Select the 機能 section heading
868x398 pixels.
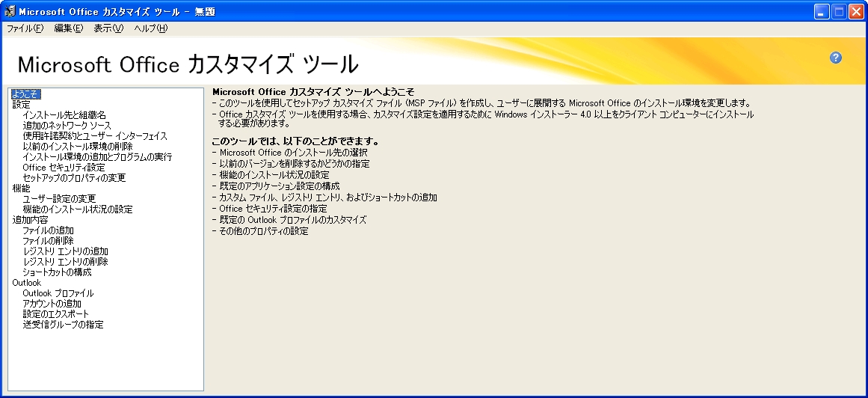point(21,189)
